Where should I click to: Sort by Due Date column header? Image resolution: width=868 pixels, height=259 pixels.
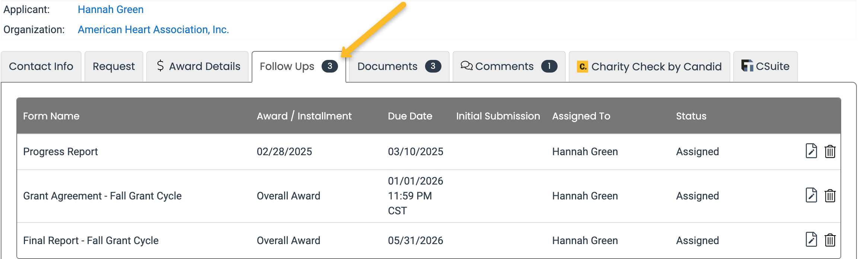(x=410, y=116)
